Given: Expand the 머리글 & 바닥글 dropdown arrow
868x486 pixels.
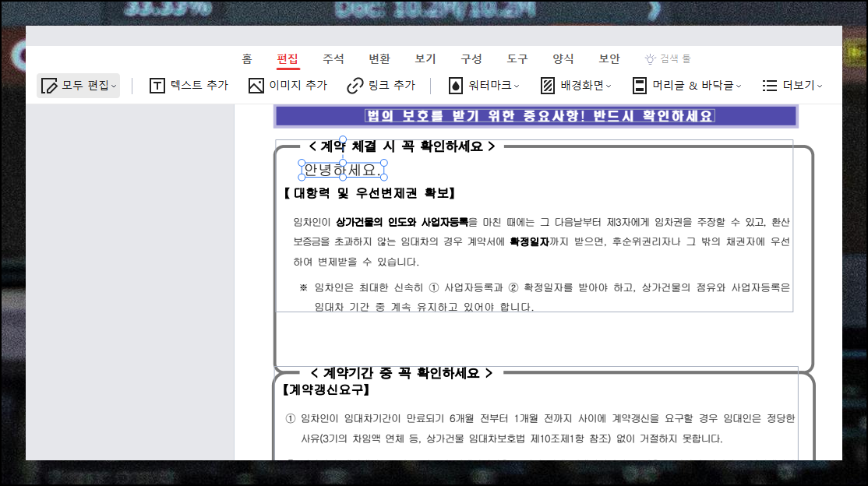Looking at the screenshot, I should tap(739, 86).
